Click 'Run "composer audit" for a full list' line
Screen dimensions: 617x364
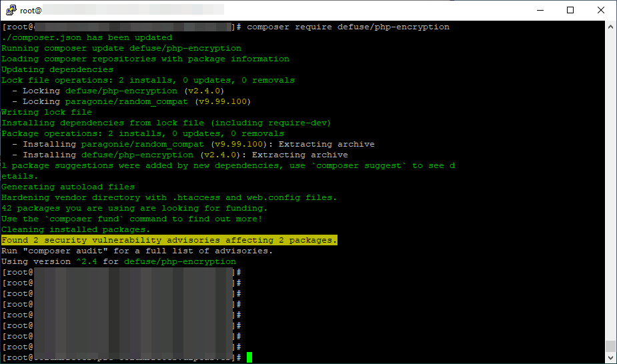(137, 251)
